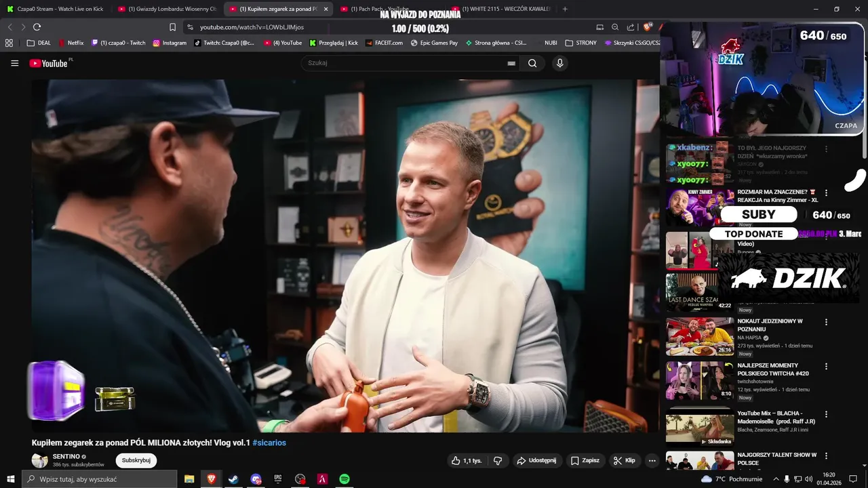Screen dimensions: 868x488
Task: Click the YouTube search magnifier button
Action: click(x=532, y=63)
